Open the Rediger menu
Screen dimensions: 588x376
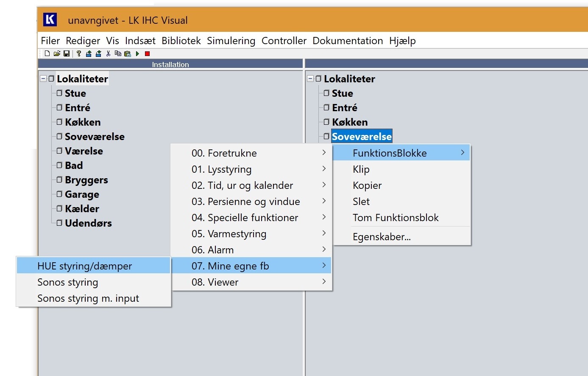coord(83,41)
